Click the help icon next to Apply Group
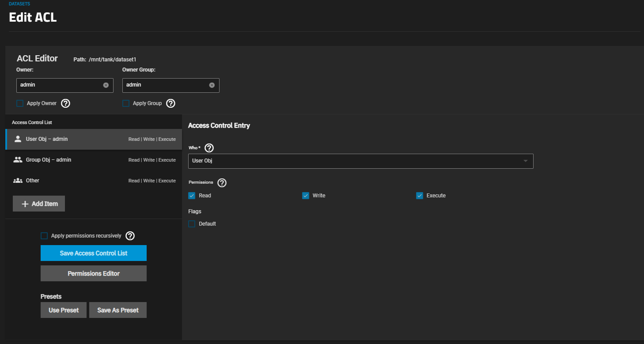The image size is (644, 344). (x=170, y=103)
